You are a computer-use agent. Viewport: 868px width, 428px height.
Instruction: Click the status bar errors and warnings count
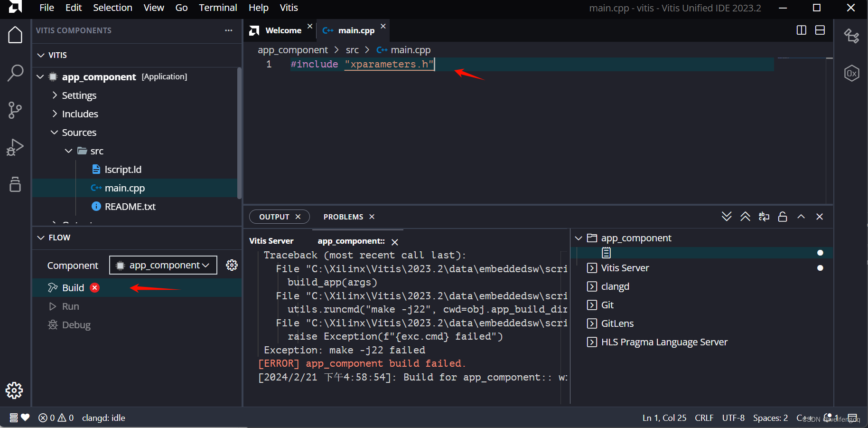click(56, 418)
